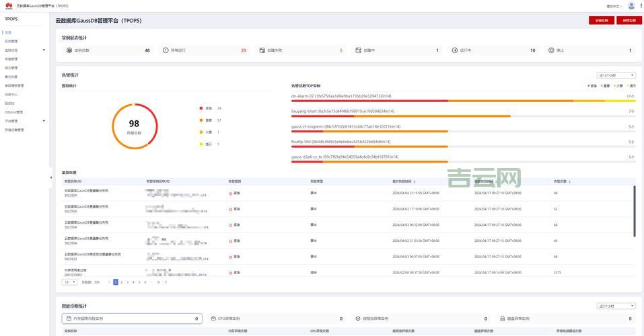
Task: Expand the 监控巡检 sidebar menu
Action: click(x=44, y=50)
